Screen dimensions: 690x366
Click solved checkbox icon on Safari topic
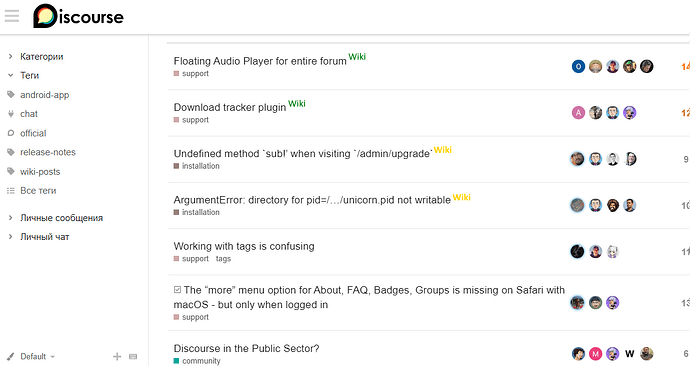(x=177, y=289)
